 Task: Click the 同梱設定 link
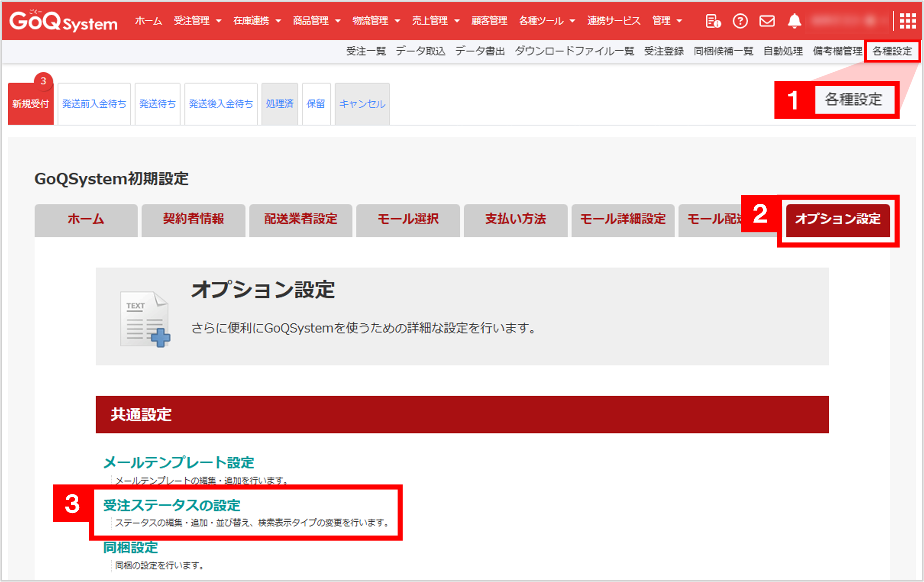131,547
